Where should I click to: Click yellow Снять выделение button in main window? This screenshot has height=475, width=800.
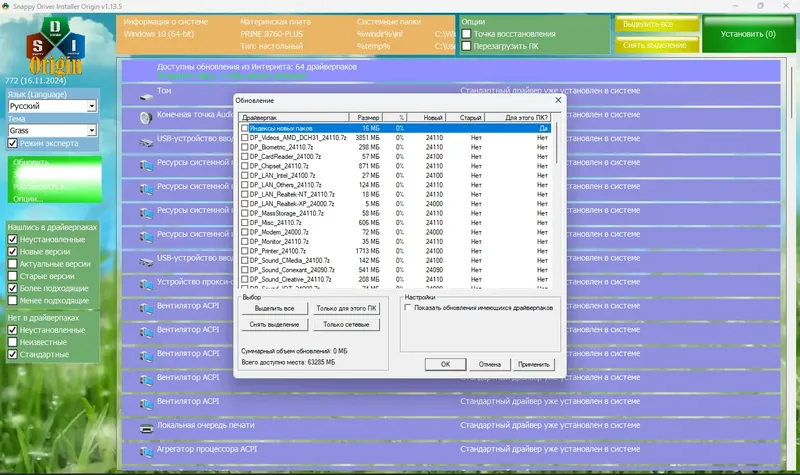[x=657, y=45]
